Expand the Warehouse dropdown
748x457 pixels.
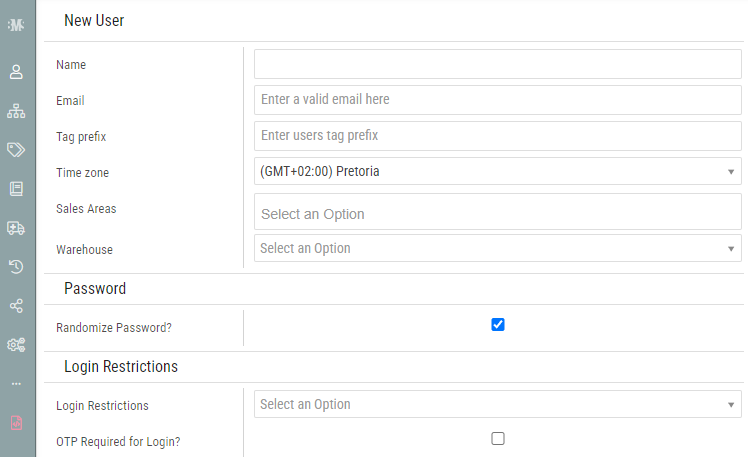tap(498, 248)
